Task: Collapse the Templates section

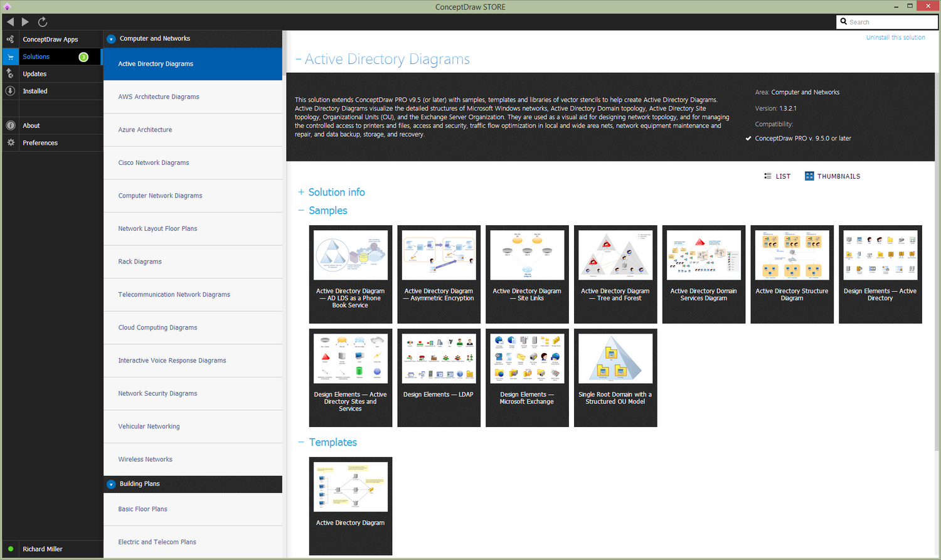Action: tap(301, 442)
